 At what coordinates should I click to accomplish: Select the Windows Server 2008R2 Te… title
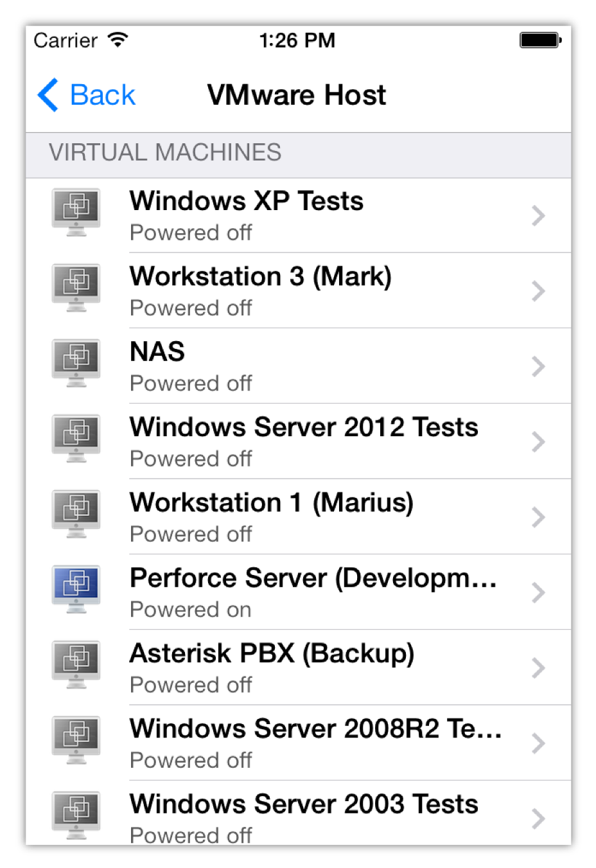click(316, 729)
